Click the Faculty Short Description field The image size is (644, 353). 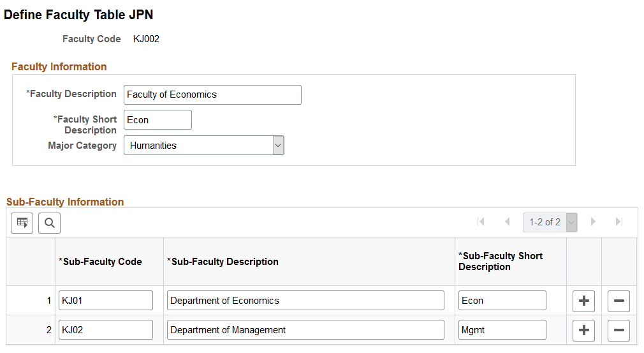coord(157,119)
